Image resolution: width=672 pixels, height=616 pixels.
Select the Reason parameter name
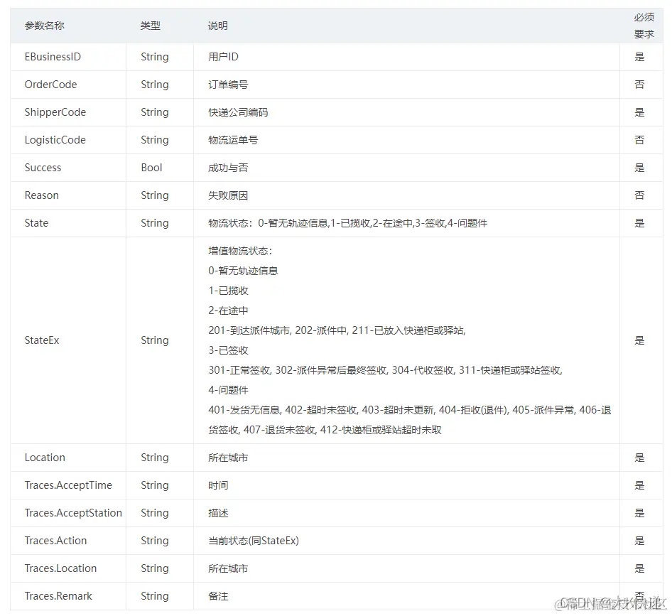[42, 195]
